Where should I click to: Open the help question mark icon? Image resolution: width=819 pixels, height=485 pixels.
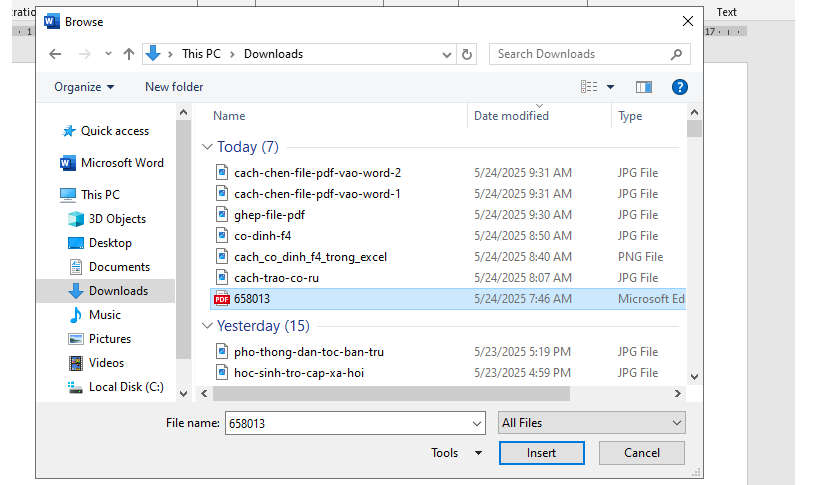680,87
